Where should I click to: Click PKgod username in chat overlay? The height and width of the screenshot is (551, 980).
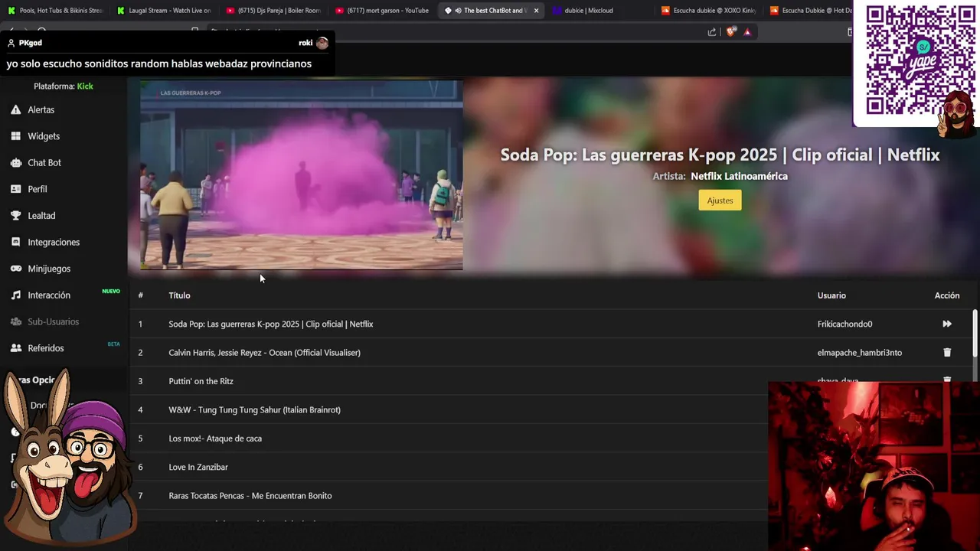(30, 43)
